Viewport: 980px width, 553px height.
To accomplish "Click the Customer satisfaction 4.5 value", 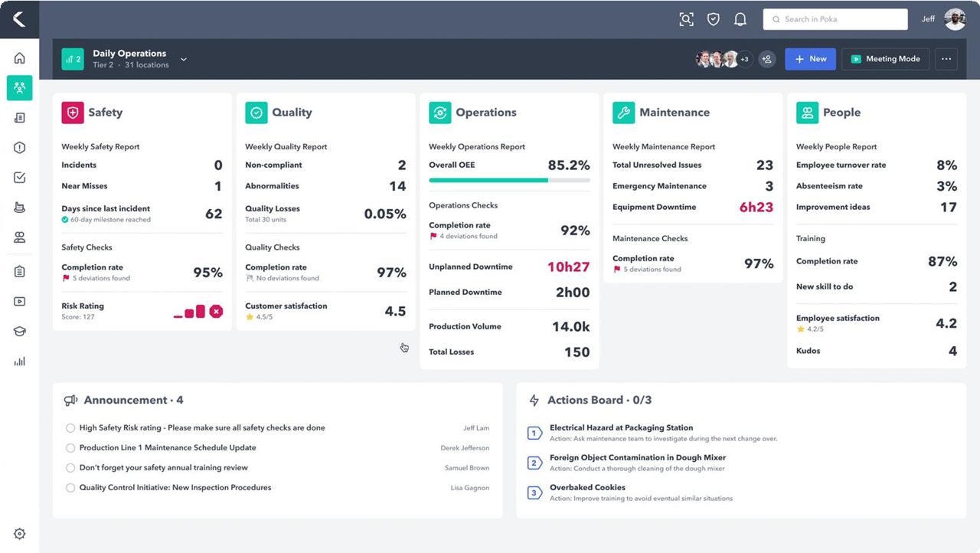I will [x=395, y=311].
